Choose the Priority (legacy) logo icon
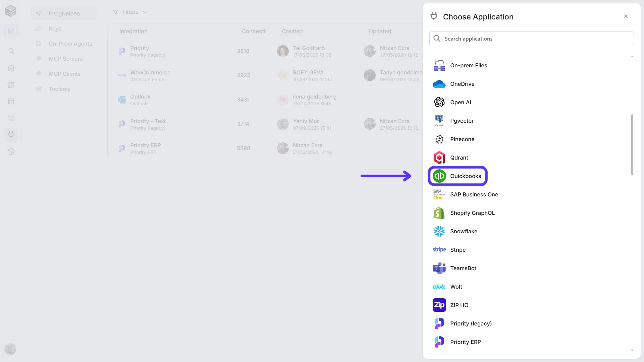 [439, 323]
